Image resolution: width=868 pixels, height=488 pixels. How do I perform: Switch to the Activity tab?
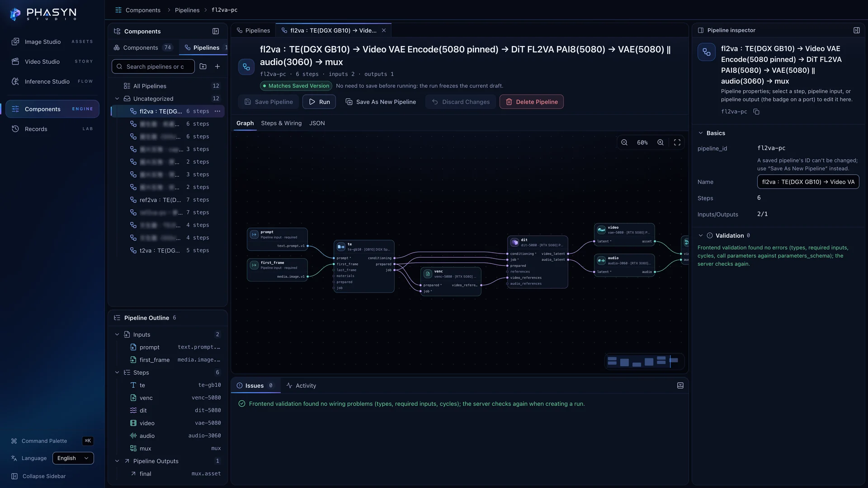(301, 385)
